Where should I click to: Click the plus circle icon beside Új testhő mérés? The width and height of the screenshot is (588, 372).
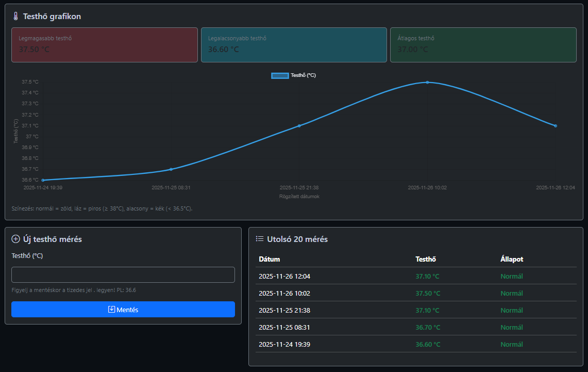tap(15, 239)
